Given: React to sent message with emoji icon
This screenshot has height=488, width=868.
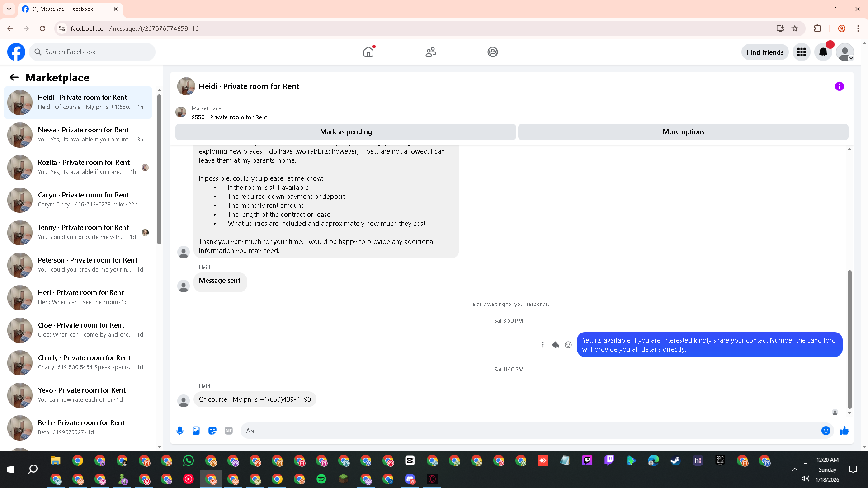Looking at the screenshot, I should pos(568,345).
